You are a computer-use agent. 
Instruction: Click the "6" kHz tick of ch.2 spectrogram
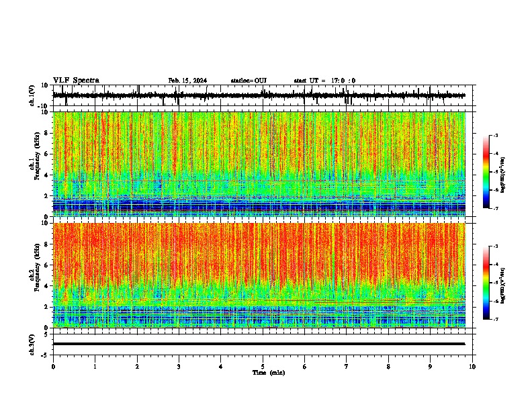click(x=46, y=265)
